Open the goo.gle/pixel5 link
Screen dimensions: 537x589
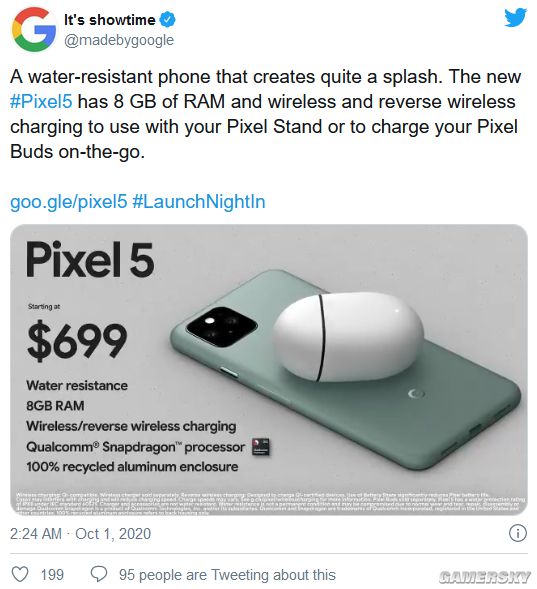click(69, 201)
